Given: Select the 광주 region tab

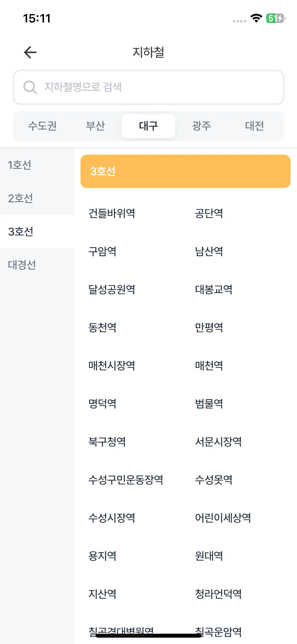Looking at the screenshot, I should (201, 126).
